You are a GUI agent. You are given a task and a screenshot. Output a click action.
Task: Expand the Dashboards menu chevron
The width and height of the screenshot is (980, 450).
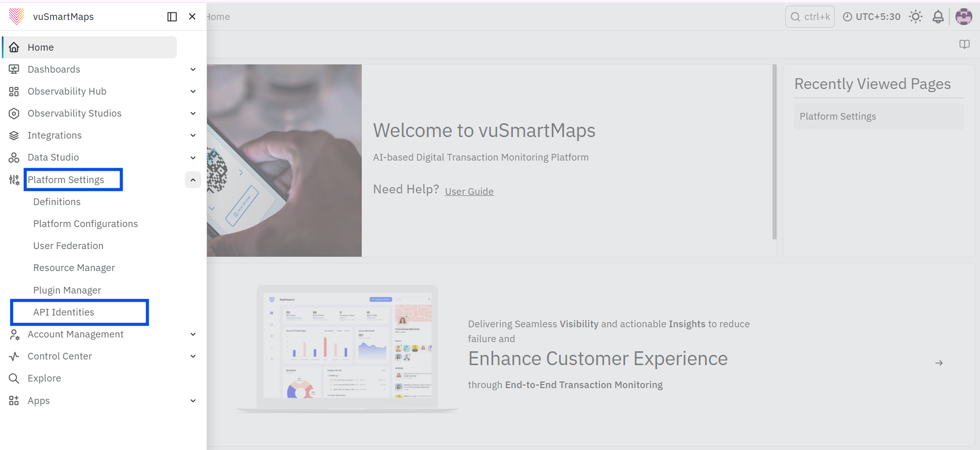click(193, 70)
